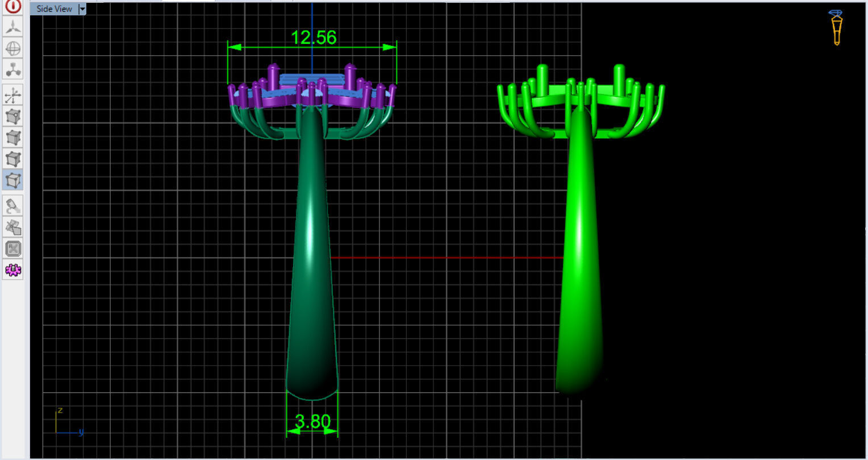The image size is (868, 460).
Task: Click the z-y axis indicator in viewport corner
Action: pos(69,422)
